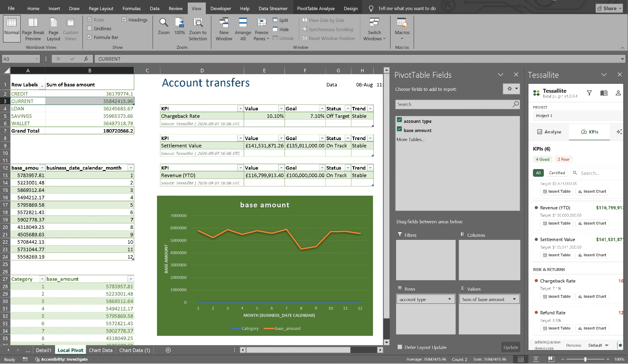Split the worksheet window

pyautogui.click(x=280, y=20)
